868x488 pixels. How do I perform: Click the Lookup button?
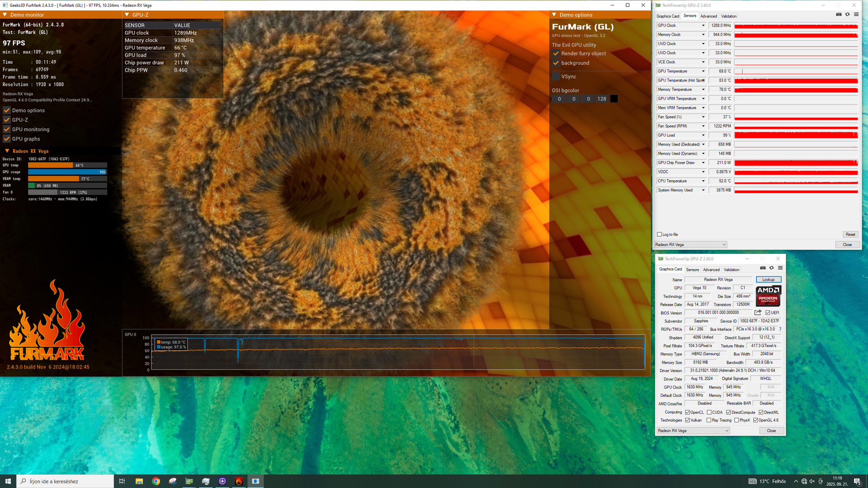pos(768,279)
